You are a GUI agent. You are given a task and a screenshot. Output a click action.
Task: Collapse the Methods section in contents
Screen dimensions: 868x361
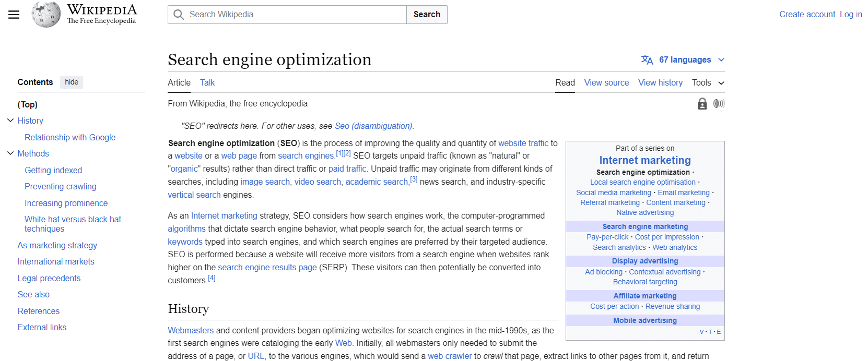(10, 153)
